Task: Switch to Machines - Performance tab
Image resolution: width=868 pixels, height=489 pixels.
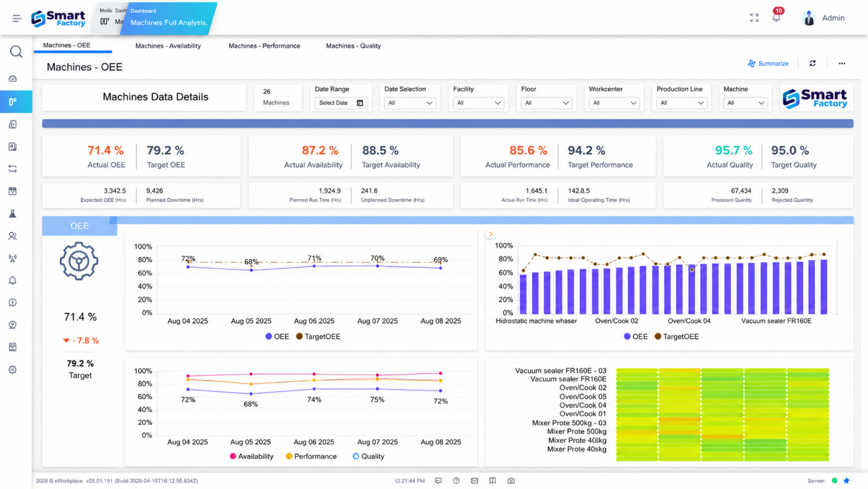Action: 264,46
